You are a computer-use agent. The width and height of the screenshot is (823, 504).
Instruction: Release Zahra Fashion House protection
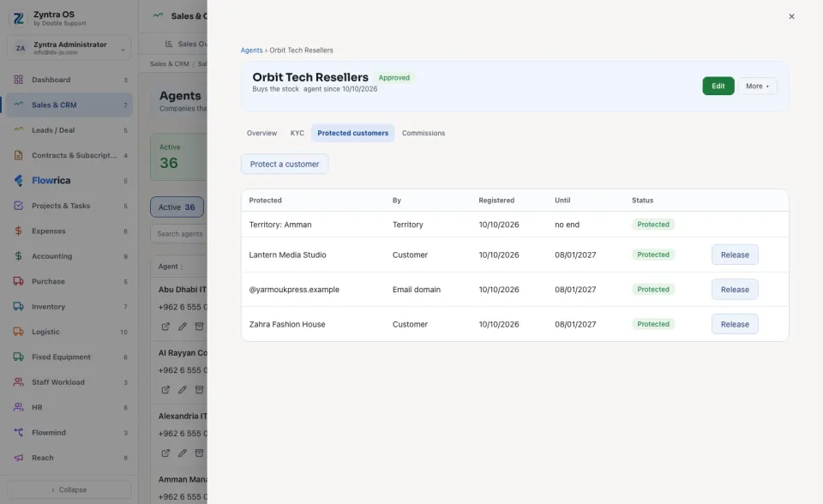point(735,324)
